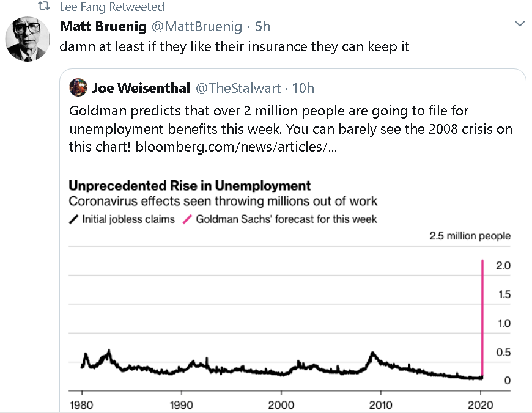The image size is (532, 413).
Task: Click the pink forecast spike on chart
Action: coord(482,319)
